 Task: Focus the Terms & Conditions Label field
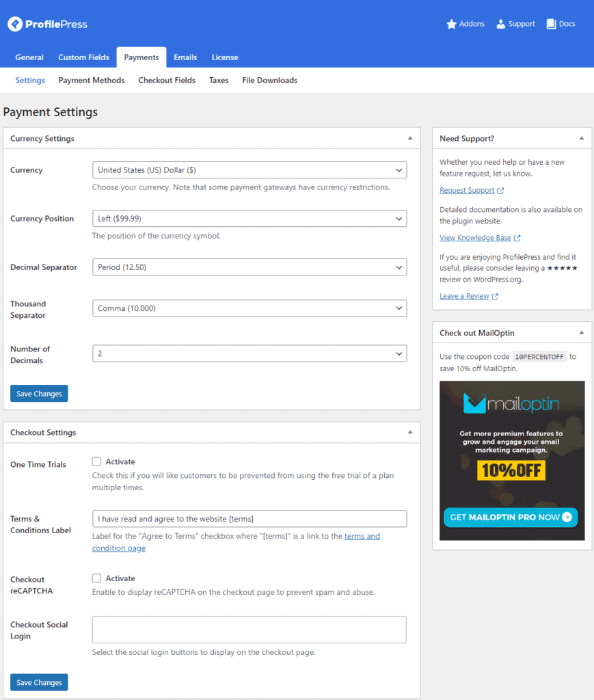click(249, 519)
